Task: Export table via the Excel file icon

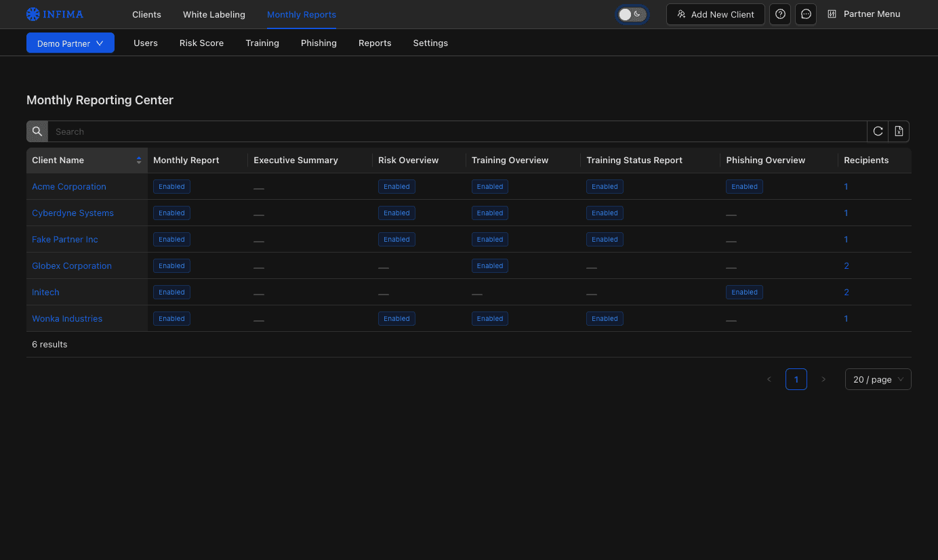Action: tap(899, 131)
